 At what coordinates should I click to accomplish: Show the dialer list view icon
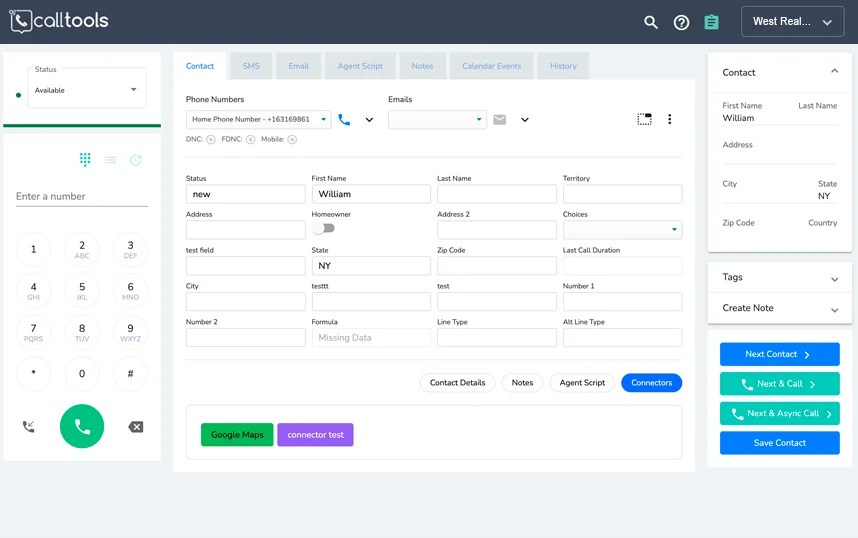coord(111,160)
